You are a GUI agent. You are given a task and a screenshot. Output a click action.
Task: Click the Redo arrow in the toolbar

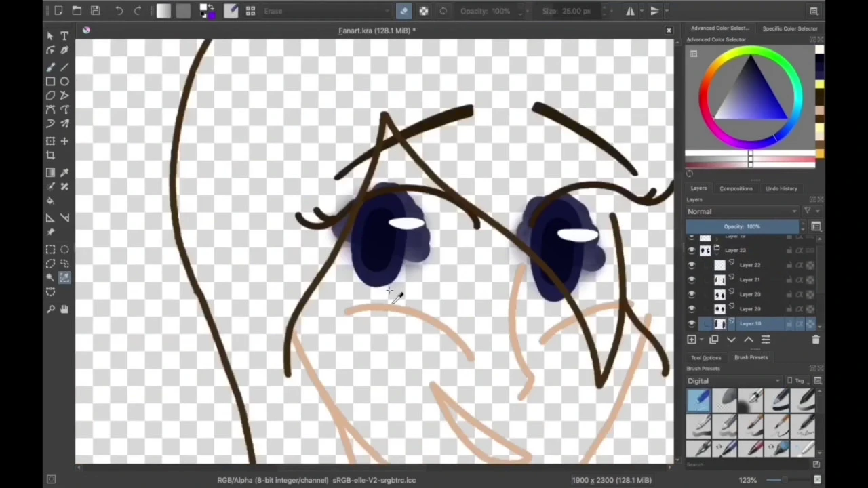[138, 11]
